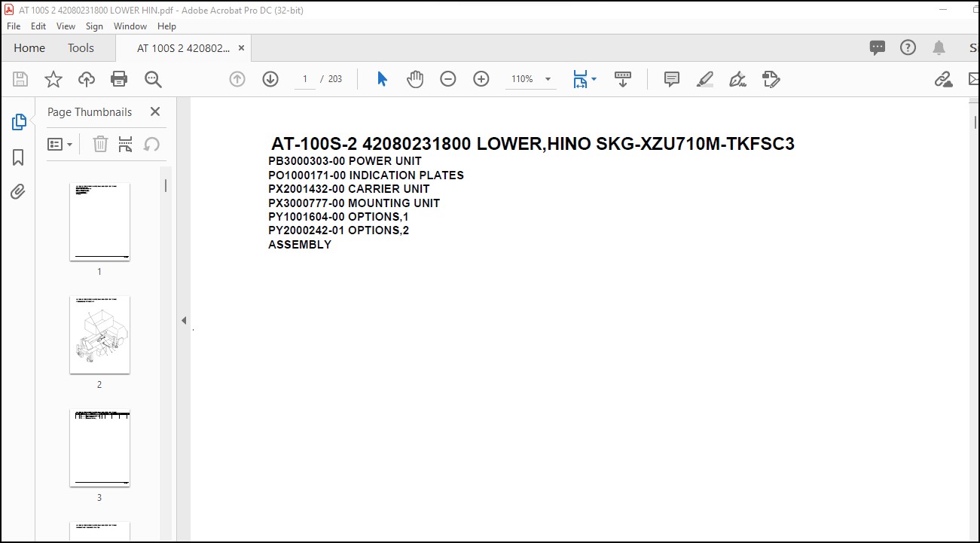Add bookmark star icon in toolbar

click(53, 79)
